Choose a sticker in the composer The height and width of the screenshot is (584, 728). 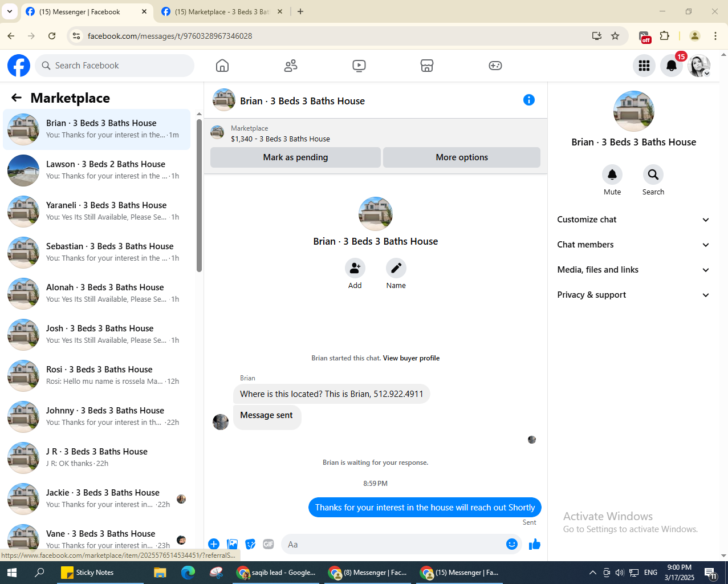tap(250, 544)
